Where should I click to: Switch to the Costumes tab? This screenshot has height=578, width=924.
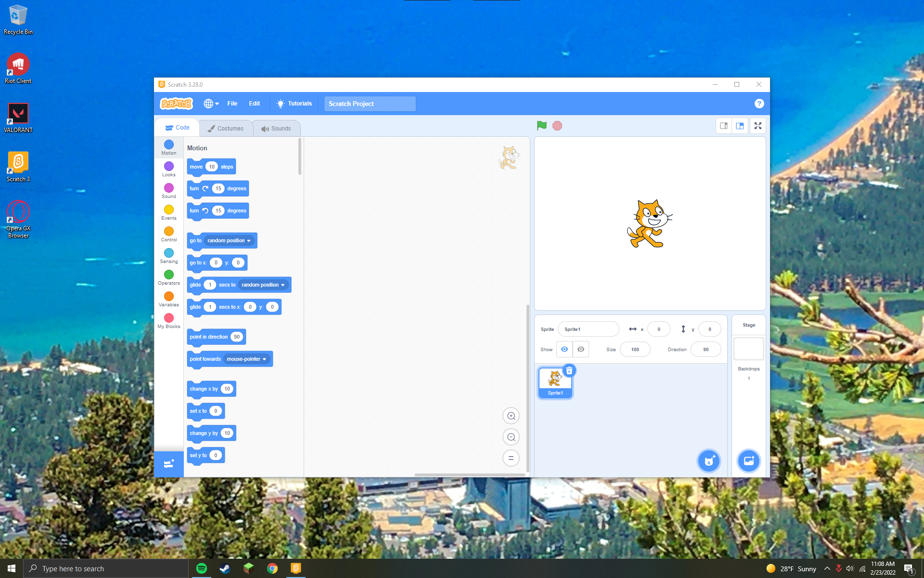click(x=226, y=128)
